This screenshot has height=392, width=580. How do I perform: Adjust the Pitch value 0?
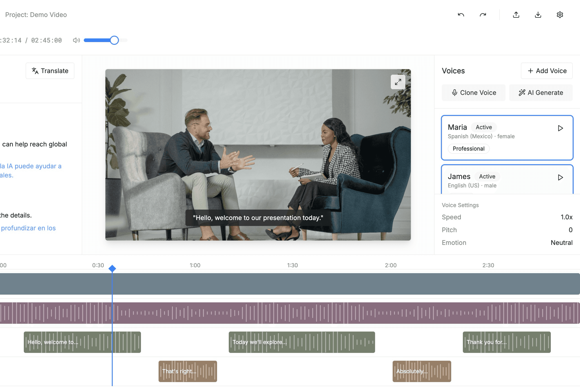(570, 230)
